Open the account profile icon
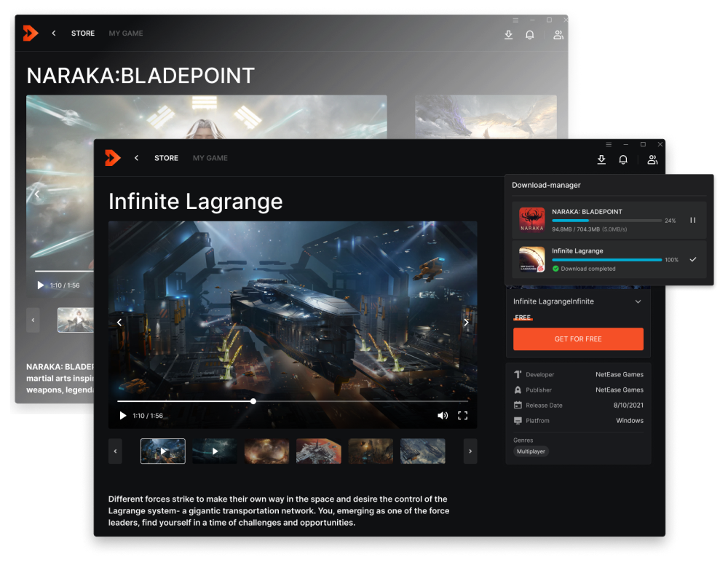The width and height of the screenshot is (728, 565). click(x=652, y=159)
